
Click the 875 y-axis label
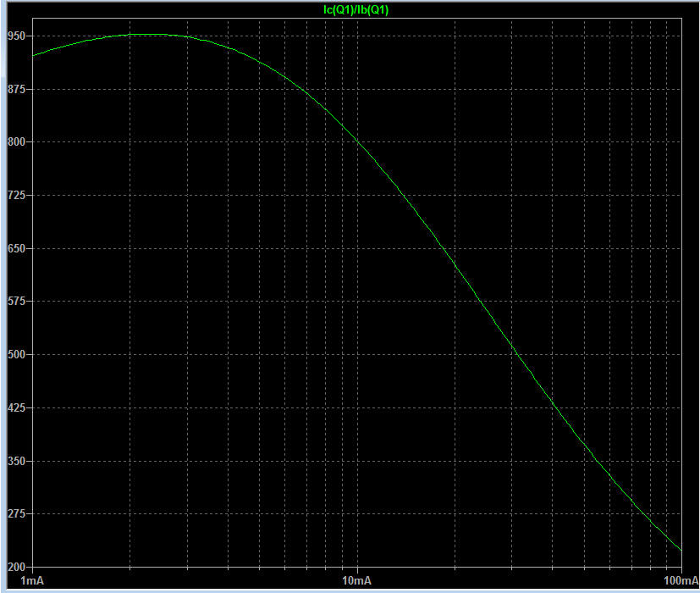pos(17,89)
